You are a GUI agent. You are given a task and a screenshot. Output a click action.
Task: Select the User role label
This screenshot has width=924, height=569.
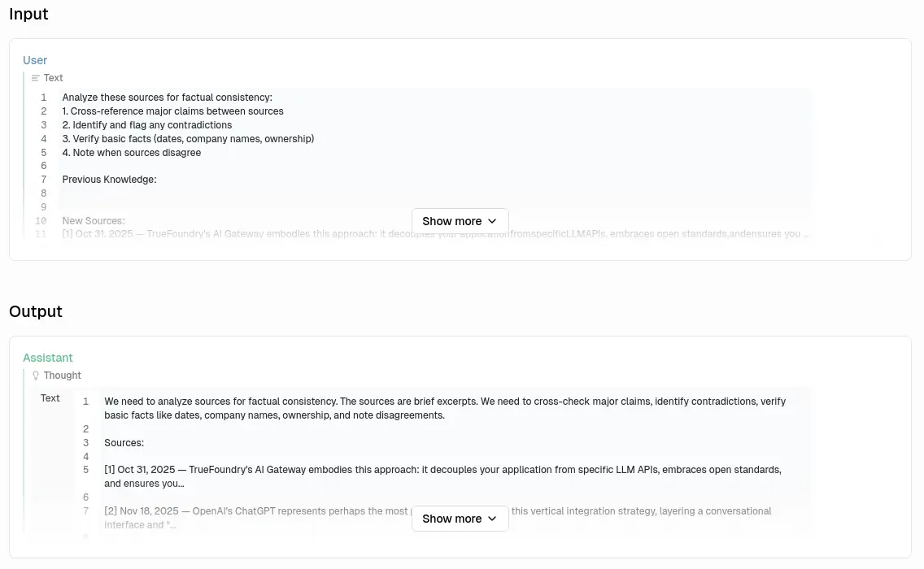tap(35, 60)
